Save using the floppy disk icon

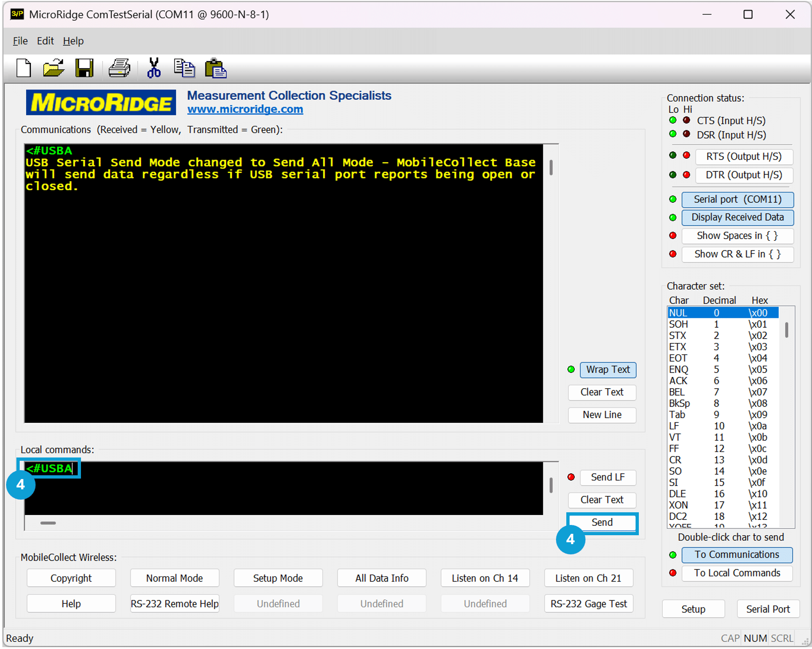tap(85, 68)
